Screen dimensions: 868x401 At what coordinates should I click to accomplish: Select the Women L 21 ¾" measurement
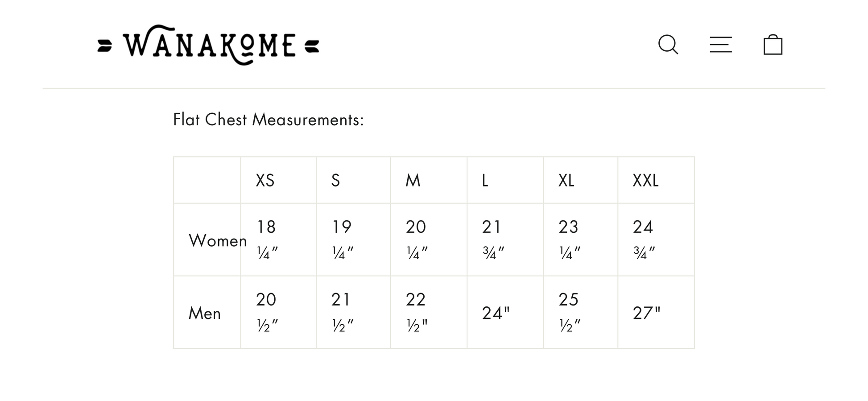pos(493,240)
